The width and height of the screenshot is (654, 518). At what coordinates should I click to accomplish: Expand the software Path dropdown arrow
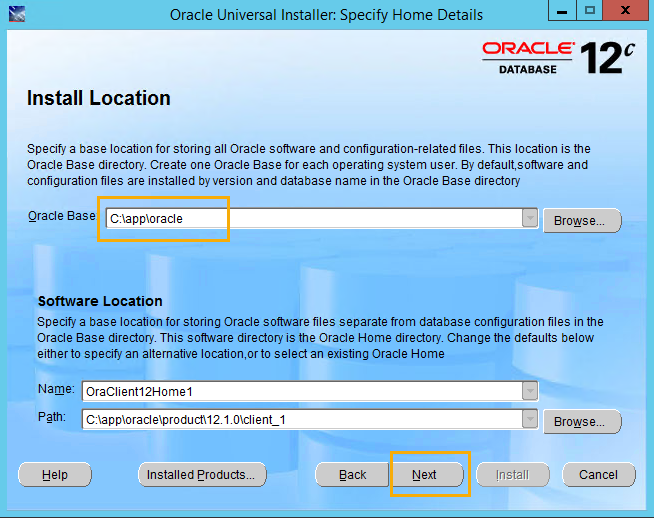tap(530, 419)
